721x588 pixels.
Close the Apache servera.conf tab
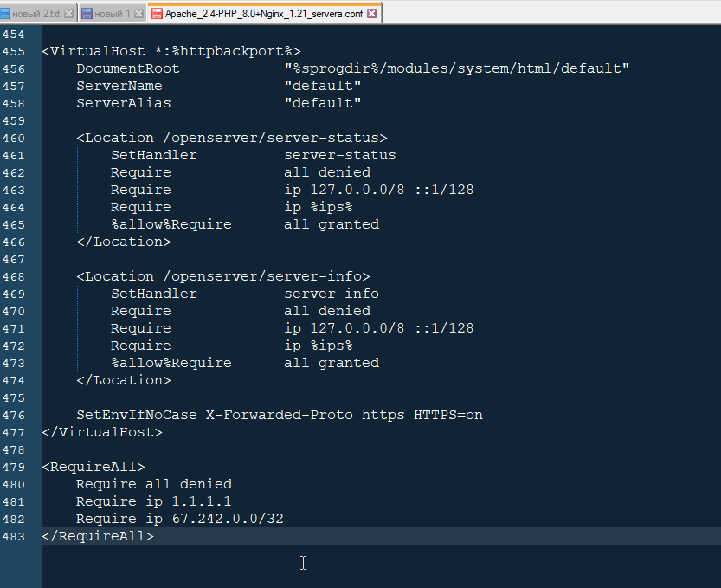(372, 14)
